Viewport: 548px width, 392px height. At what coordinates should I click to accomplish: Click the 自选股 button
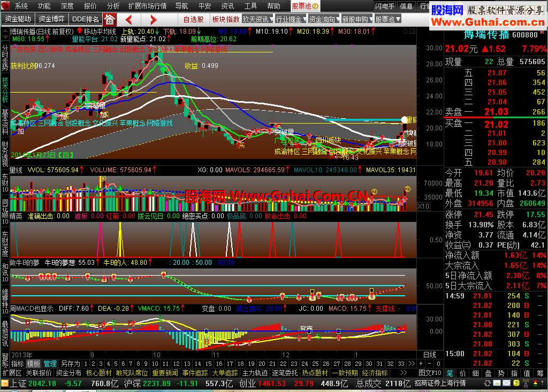pyautogui.click(x=194, y=20)
